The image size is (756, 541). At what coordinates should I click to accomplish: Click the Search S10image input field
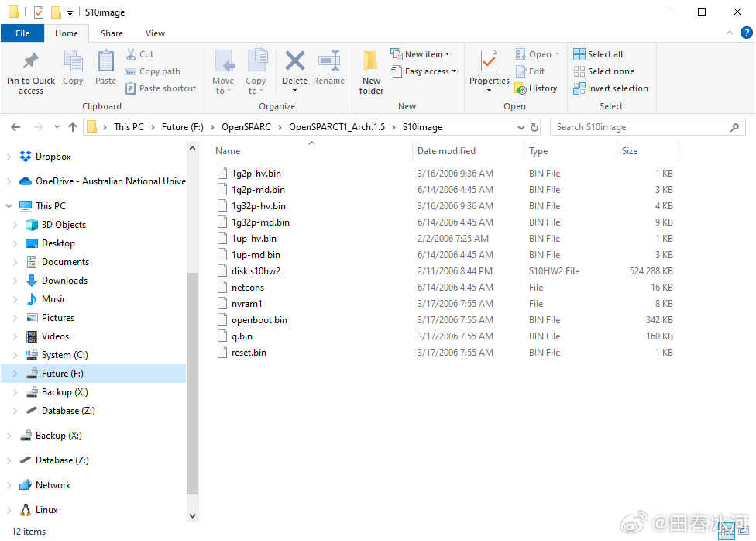click(x=648, y=127)
